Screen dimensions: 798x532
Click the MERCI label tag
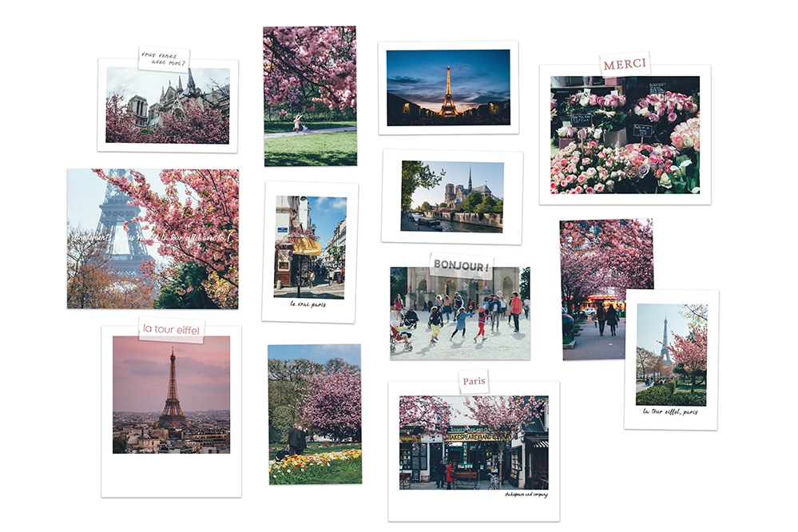625,64
